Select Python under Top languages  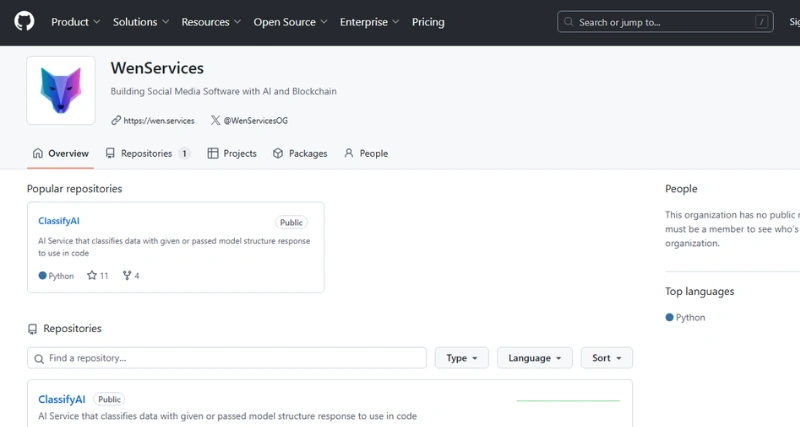(685, 317)
